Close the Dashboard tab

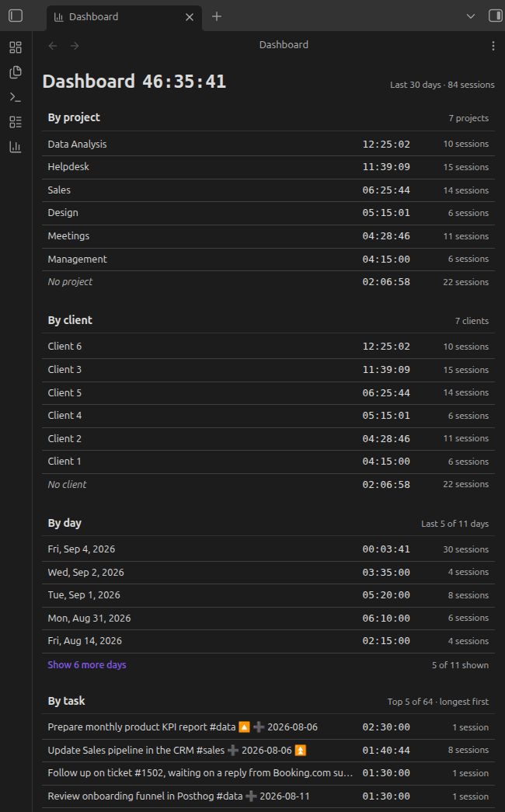(x=190, y=17)
